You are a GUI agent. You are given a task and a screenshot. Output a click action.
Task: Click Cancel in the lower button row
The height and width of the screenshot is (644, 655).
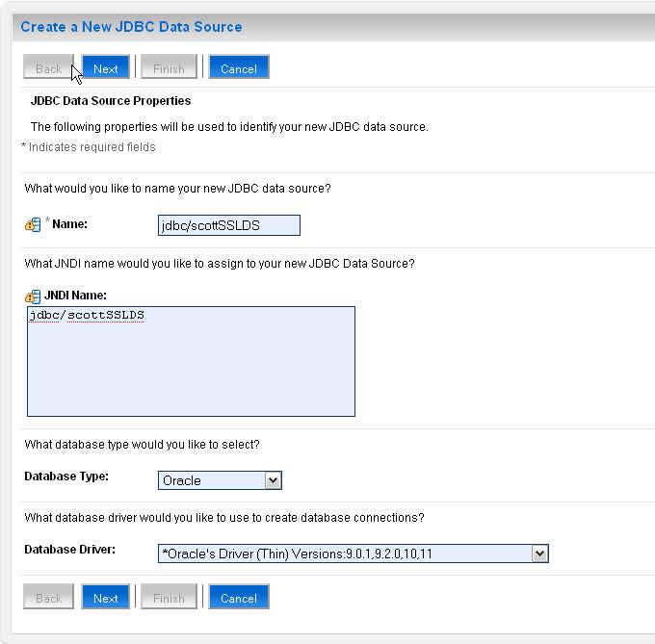(x=239, y=598)
